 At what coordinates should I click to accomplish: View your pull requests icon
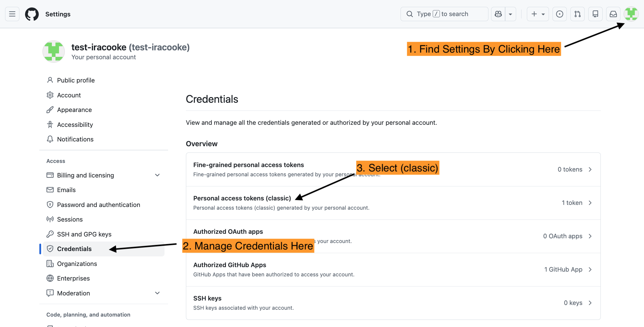click(578, 14)
